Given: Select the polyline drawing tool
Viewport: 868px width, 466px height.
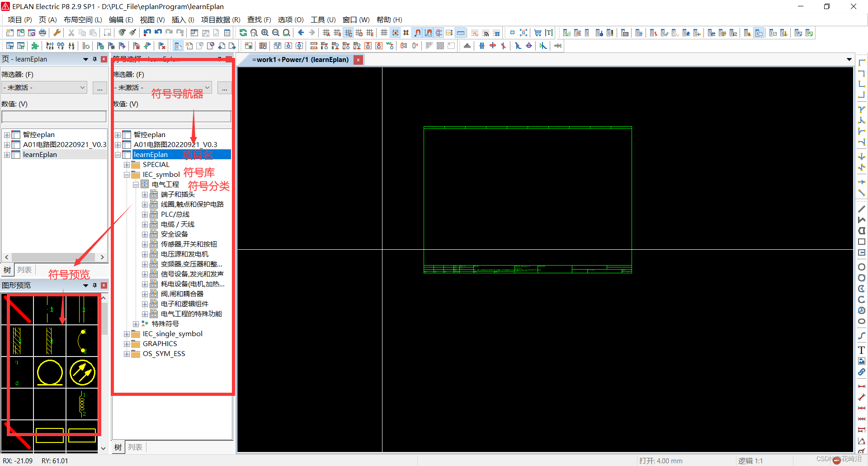Looking at the screenshot, I should click(x=862, y=220).
